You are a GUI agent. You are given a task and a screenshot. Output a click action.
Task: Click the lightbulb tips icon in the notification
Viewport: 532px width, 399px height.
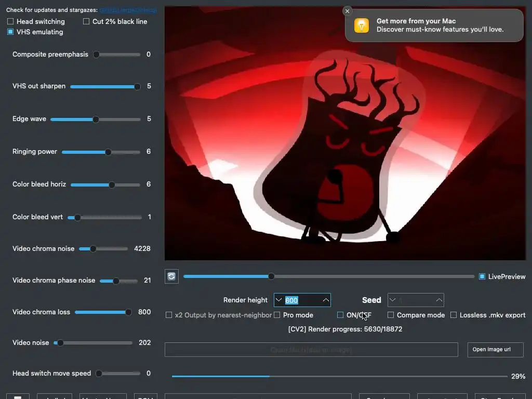[362, 25]
